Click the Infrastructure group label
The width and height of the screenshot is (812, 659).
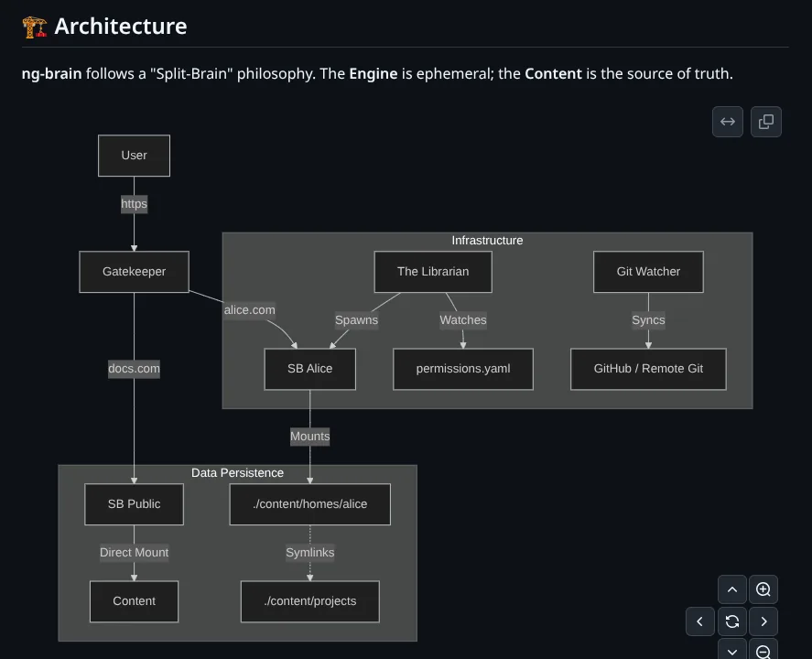click(486, 240)
